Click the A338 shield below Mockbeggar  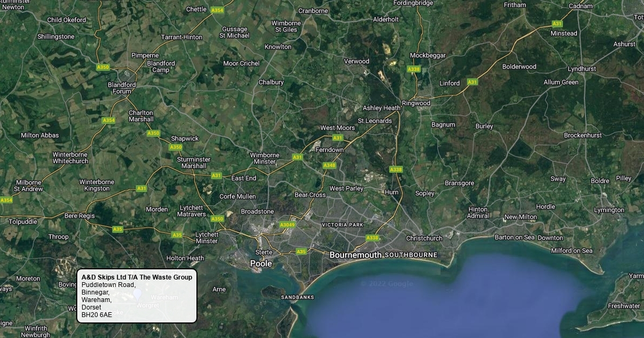(414, 69)
